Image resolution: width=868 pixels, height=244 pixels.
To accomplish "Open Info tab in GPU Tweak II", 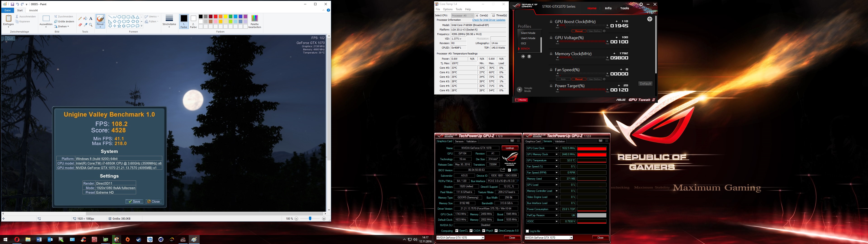I will pyautogui.click(x=608, y=8).
